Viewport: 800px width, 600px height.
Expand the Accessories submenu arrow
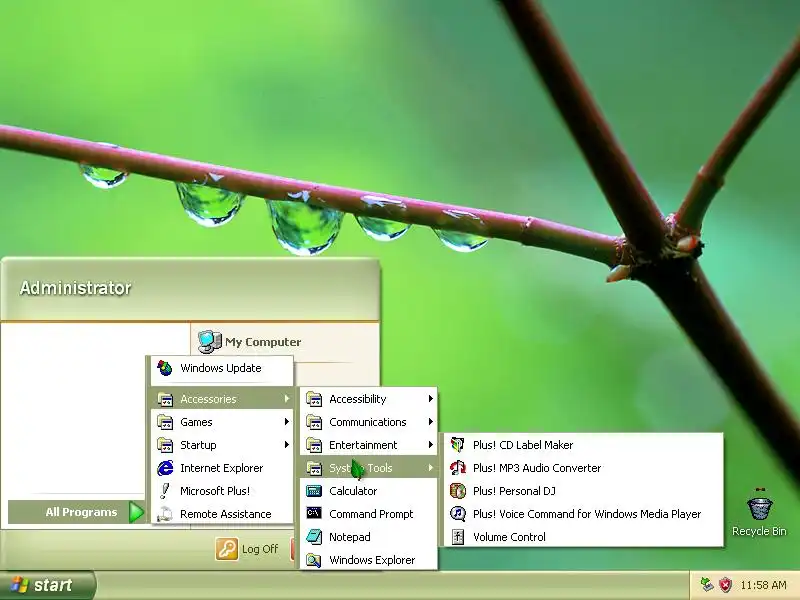click(x=287, y=398)
